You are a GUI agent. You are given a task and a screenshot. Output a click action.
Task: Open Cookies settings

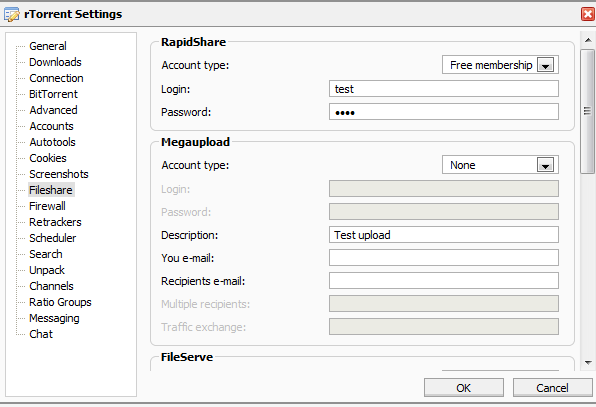[x=48, y=158]
